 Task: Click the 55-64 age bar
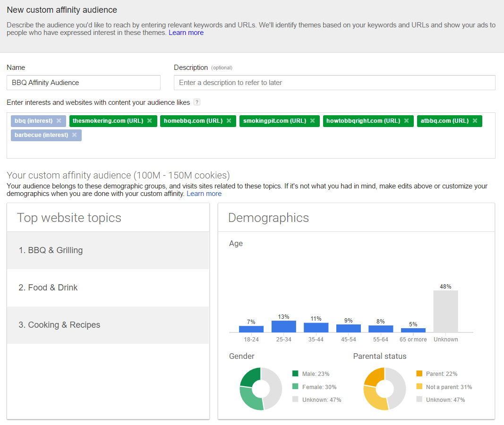pyautogui.click(x=381, y=329)
